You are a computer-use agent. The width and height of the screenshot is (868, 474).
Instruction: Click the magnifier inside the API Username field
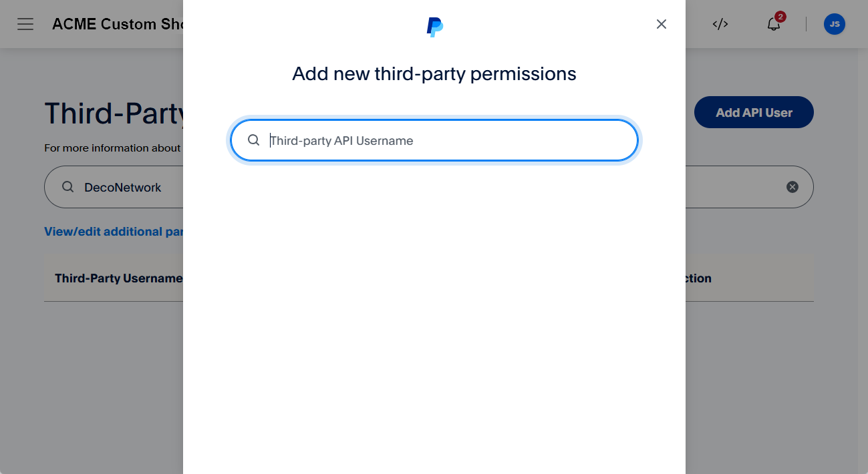point(254,140)
